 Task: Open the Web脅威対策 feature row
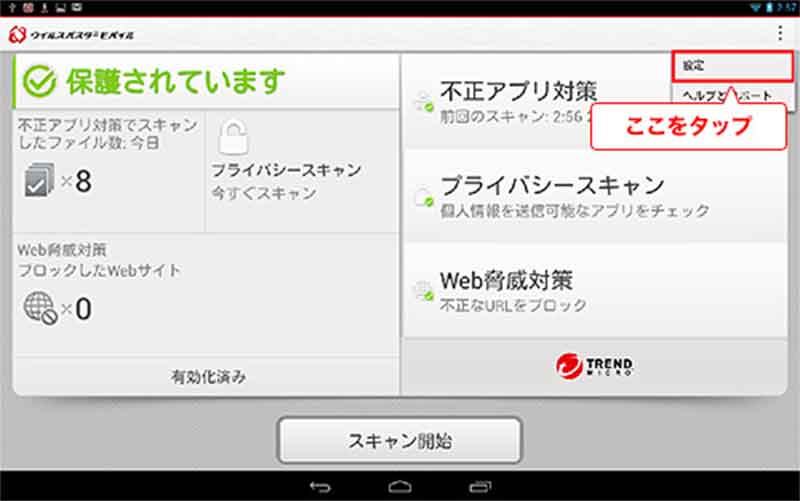click(x=594, y=291)
